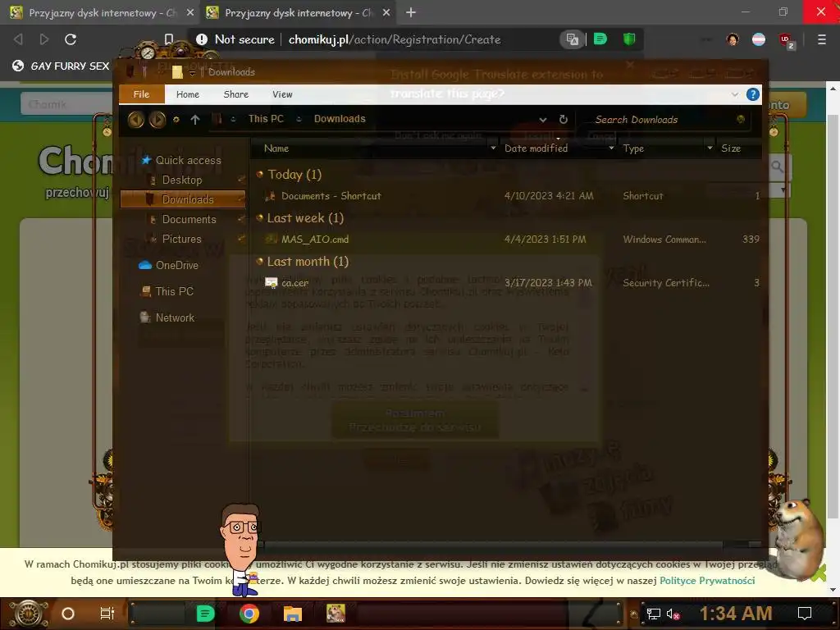Open the address bar history dropdown
The image size is (840, 630).
pos(543,120)
